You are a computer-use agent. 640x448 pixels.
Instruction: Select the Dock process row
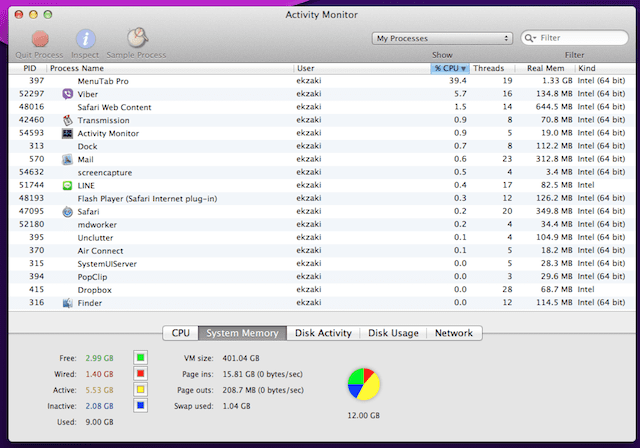tap(322, 146)
